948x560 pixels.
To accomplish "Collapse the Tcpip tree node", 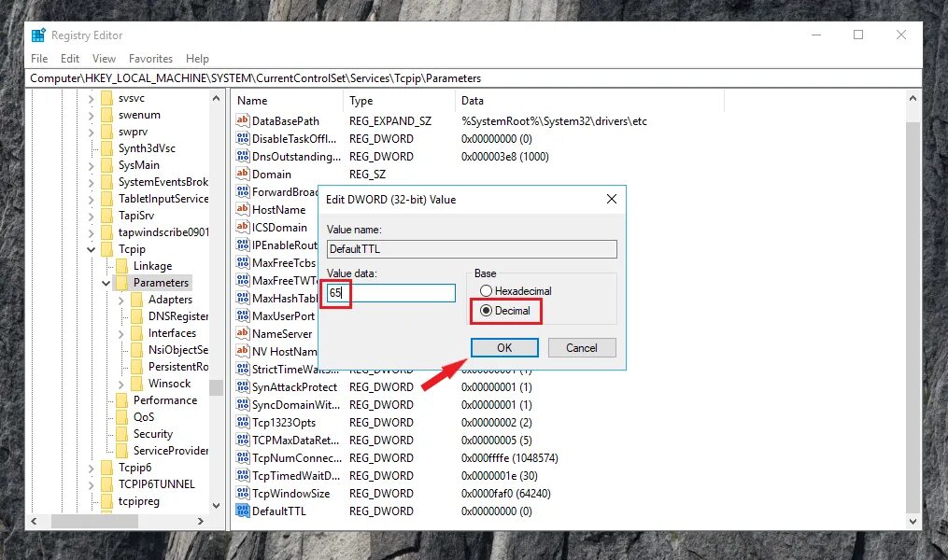I will [92, 249].
